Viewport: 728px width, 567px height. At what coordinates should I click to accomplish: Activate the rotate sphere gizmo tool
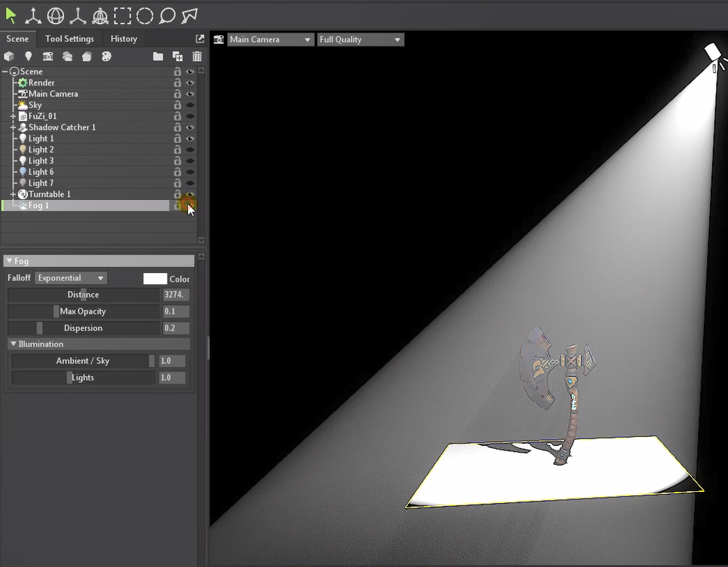pyautogui.click(x=56, y=15)
